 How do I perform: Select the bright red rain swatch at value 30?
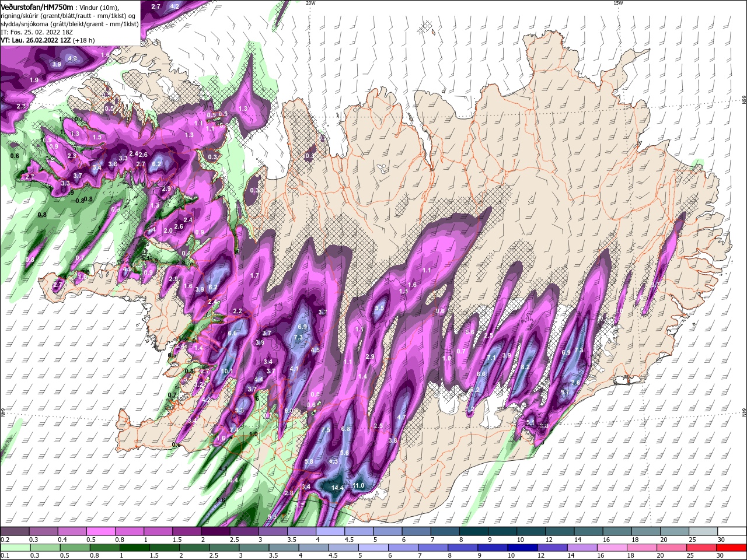[731, 548]
